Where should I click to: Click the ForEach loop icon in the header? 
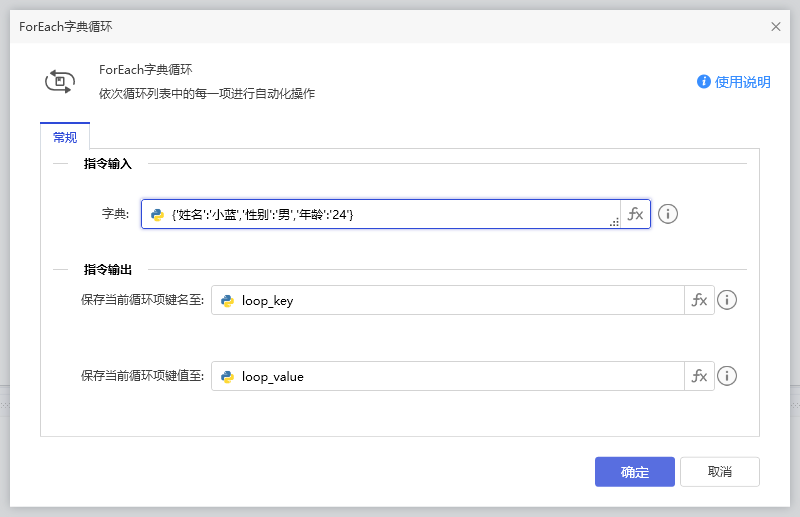tap(60, 82)
